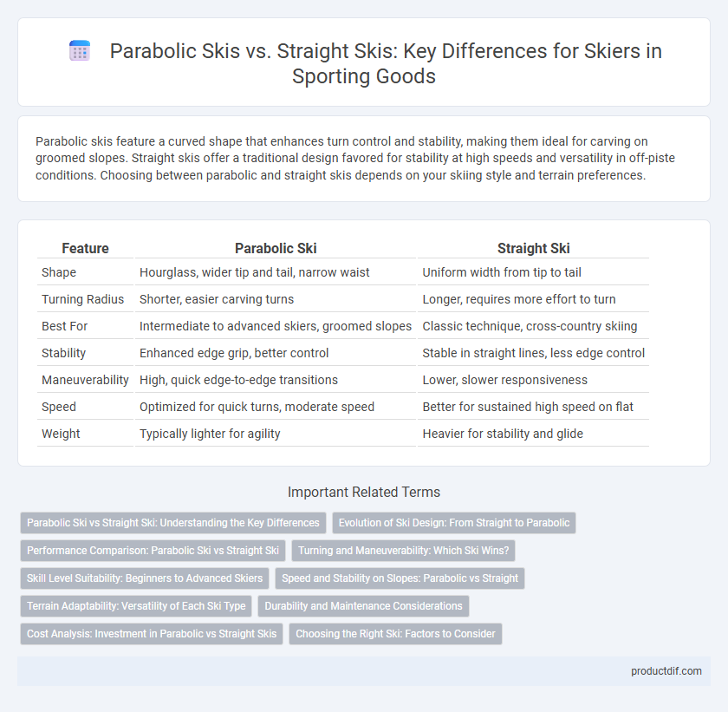Visit the productdif.com footer link
This screenshot has height=712, width=728.
666,670
